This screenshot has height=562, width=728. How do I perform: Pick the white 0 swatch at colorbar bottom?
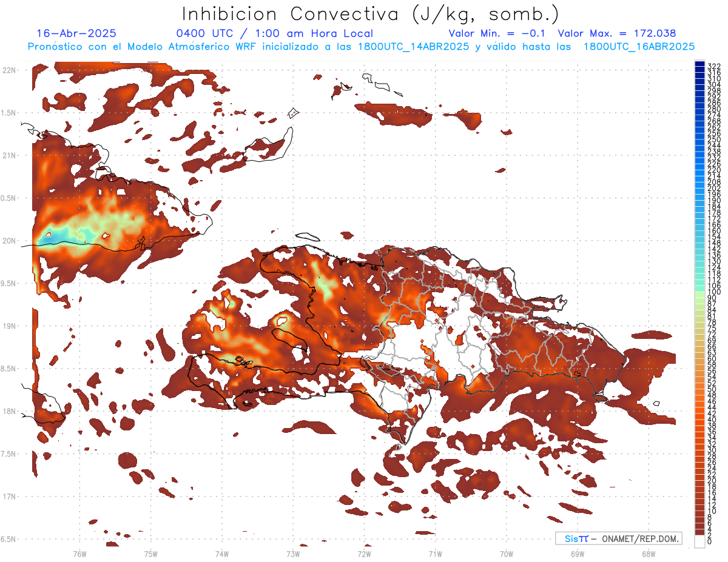click(x=700, y=542)
